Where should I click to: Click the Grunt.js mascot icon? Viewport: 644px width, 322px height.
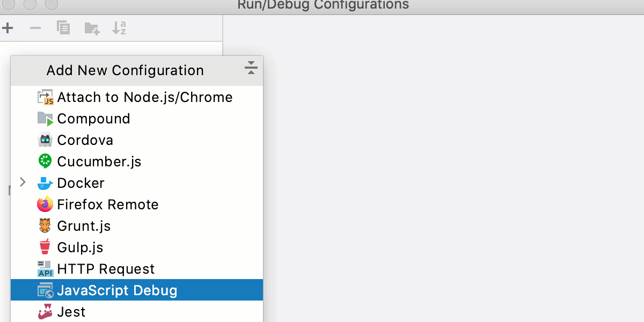coord(45,225)
